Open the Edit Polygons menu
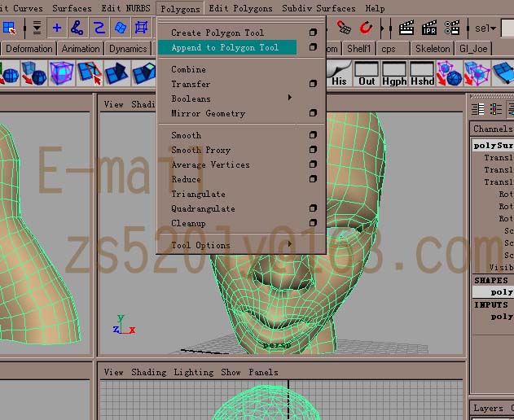The height and width of the screenshot is (420, 514). (x=240, y=8)
